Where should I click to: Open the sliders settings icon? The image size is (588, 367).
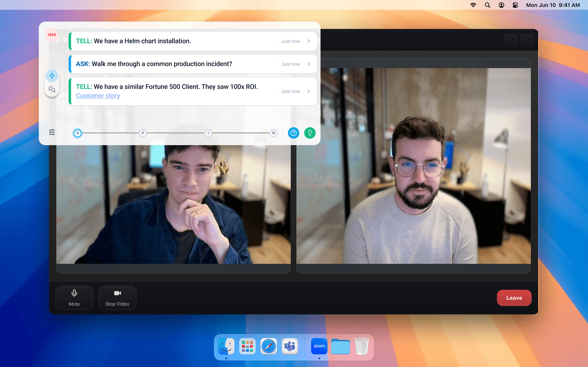point(52,132)
